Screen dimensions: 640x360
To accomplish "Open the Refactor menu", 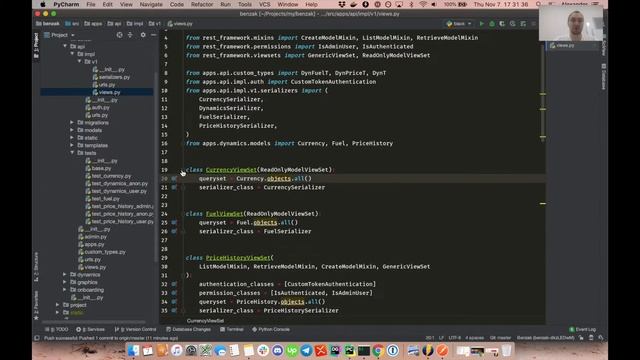I will (202, 4).
